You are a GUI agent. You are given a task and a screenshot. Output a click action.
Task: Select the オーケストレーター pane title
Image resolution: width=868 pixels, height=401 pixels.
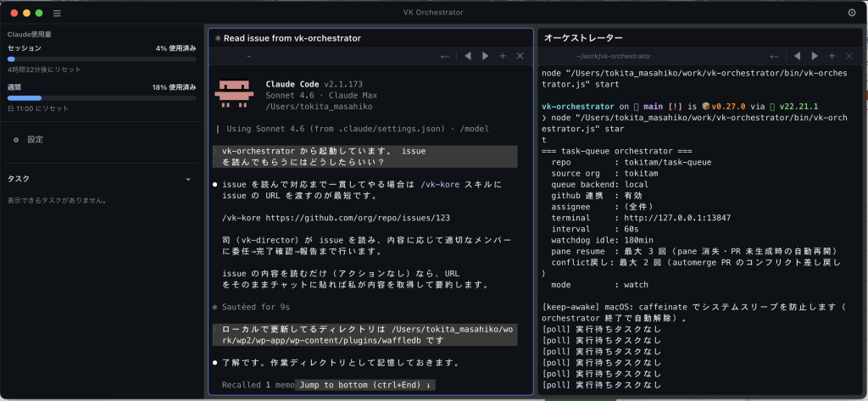pyautogui.click(x=583, y=38)
